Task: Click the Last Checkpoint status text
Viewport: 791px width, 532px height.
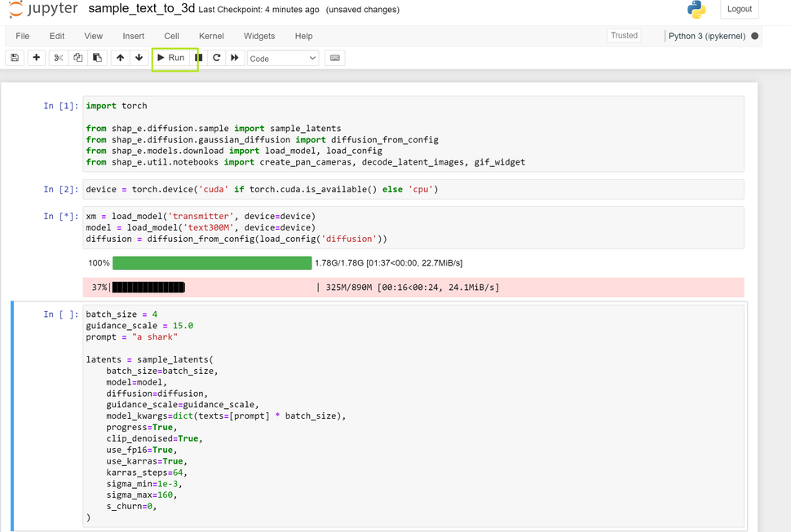Action: click(x=259, y=10)
